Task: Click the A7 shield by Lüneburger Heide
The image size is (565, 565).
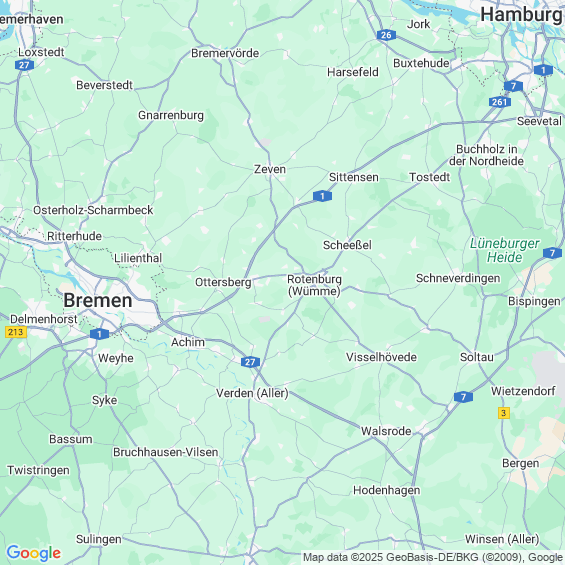Action: coord(552,253)
